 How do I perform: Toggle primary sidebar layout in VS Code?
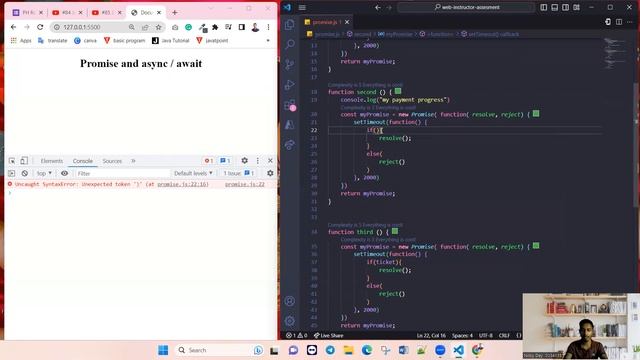tap(544, 7)
